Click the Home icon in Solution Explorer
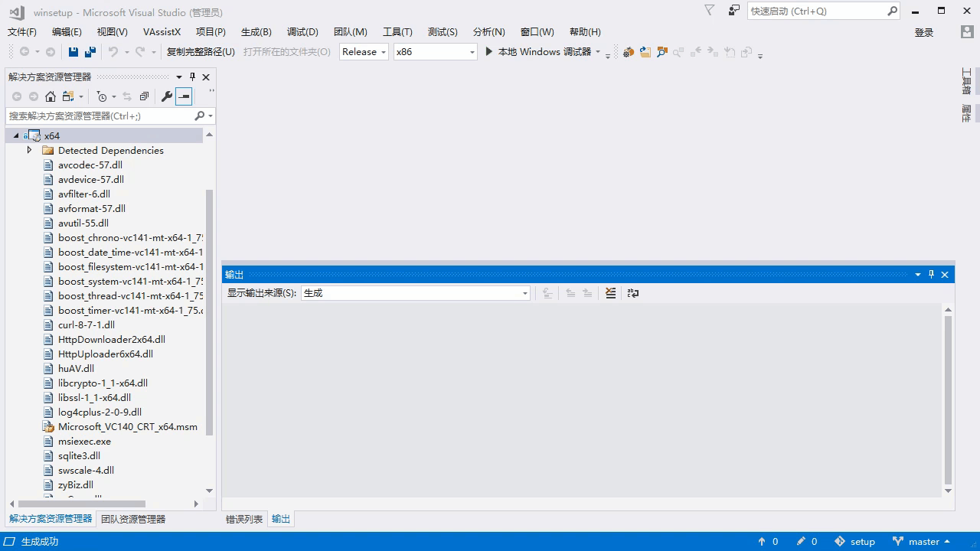This screenshot has height=551, width=980. pos(51,96)
